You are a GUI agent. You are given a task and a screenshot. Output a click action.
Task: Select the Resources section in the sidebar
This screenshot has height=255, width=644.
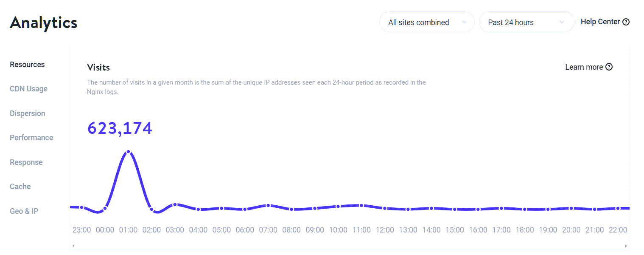point(27,64)
